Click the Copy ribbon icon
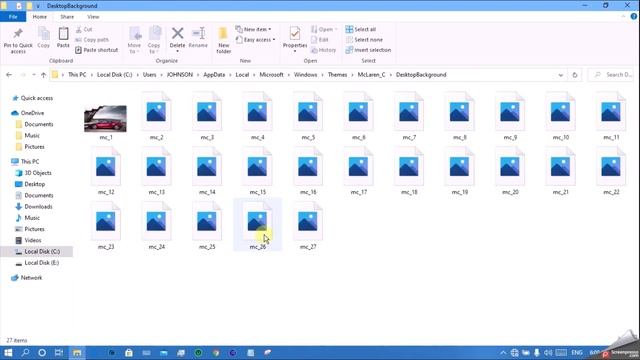Viewport: 640px width, 360px height. (44, 38)
